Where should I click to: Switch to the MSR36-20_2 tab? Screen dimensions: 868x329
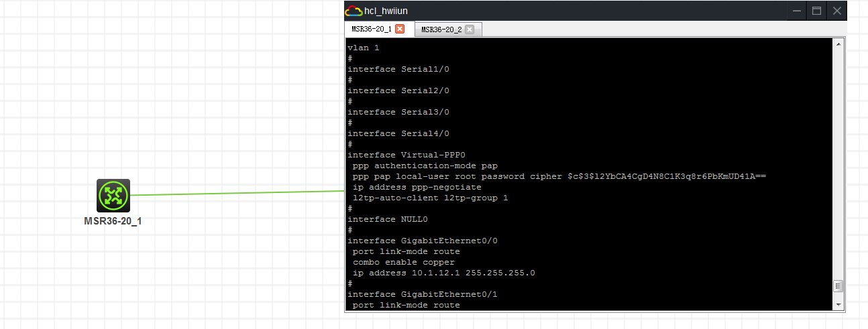tap(441, 29)
